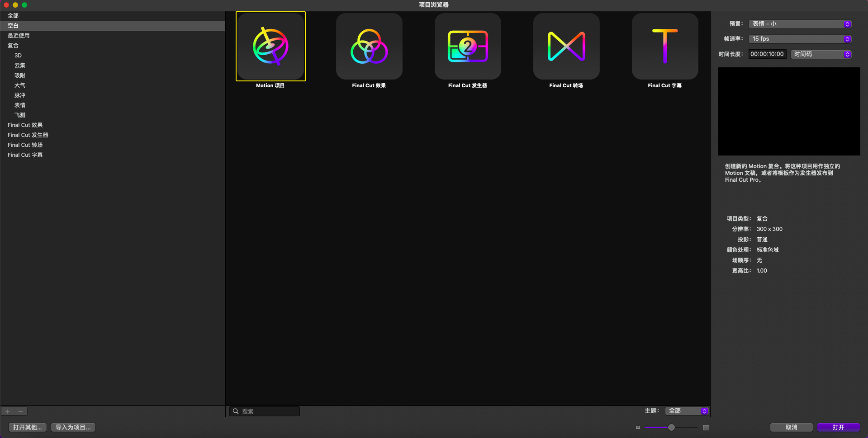The width and height of the screenshot is (868, 438).
Task: Select the 飞溅 subcategory
Action: coord(113,115)
